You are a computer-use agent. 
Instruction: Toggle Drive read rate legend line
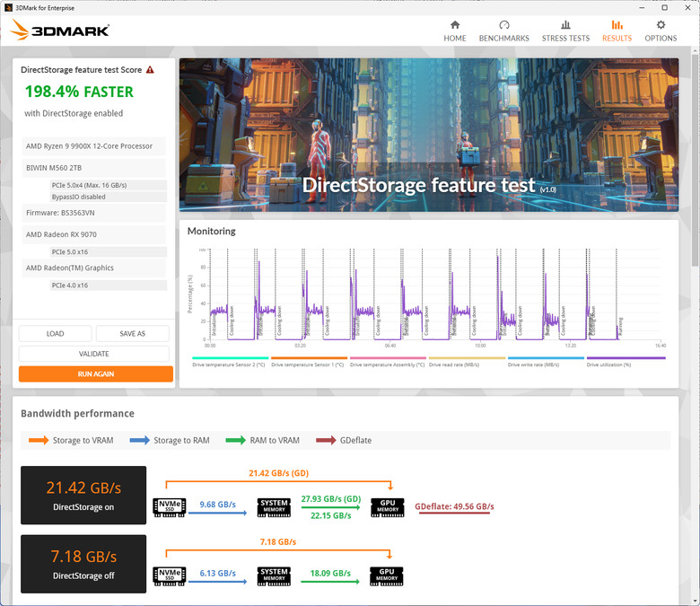467,361
